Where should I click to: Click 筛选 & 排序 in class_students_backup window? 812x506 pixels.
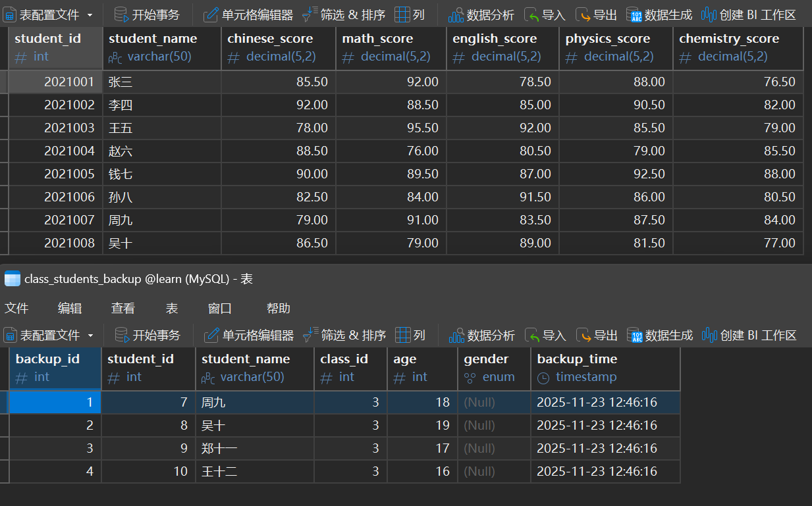344,335
